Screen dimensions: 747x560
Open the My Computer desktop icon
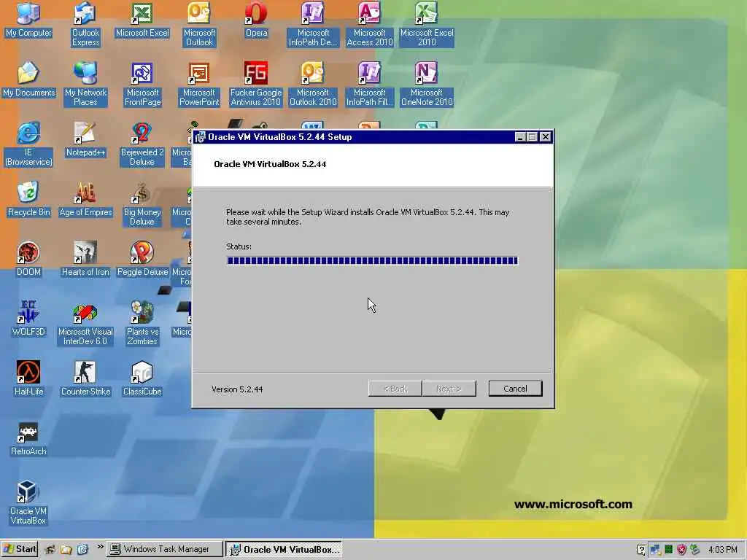(28, 20)
